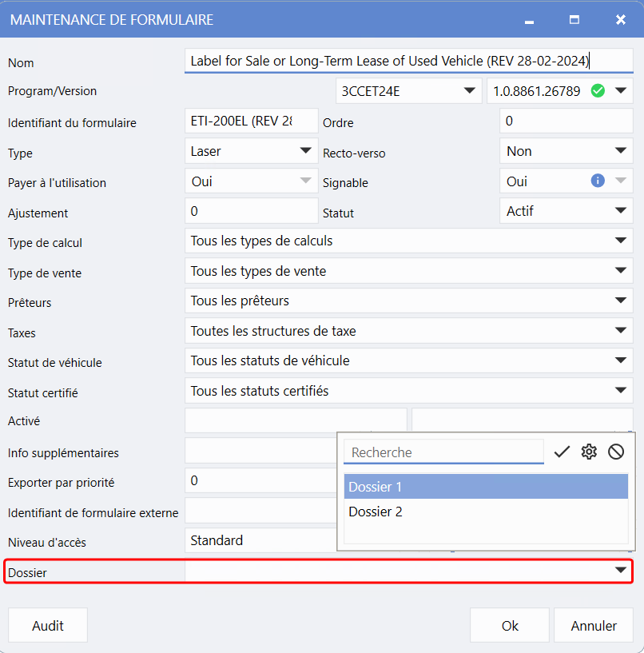Viewport: 644px width, 653px height.
Task: Click the Recherche search field
Action: [x=443, y=452]
